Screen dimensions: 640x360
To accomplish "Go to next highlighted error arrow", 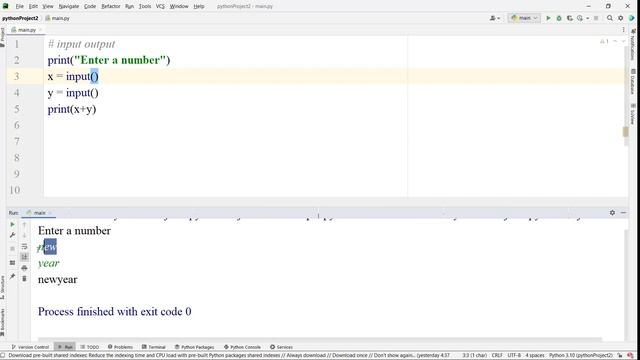I will [623, 41].
